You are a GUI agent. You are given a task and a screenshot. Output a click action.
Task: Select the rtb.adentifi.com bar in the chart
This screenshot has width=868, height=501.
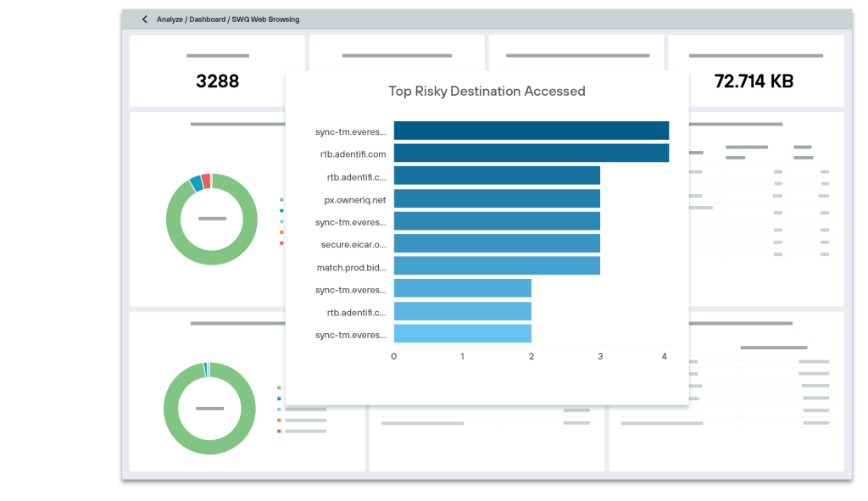(x=531, y=153)
